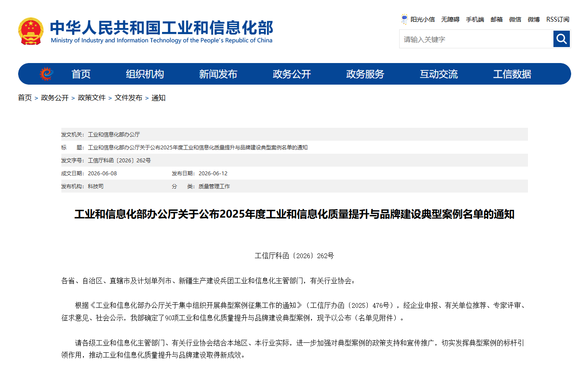This screenshot has height=370, width=588.
Task: Click the salutation line starting 各省、自治区
Action: pos(208,281)
